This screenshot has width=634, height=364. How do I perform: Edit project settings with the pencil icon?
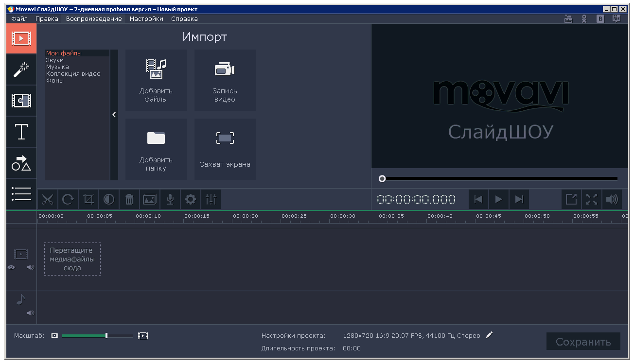(489, 335)
